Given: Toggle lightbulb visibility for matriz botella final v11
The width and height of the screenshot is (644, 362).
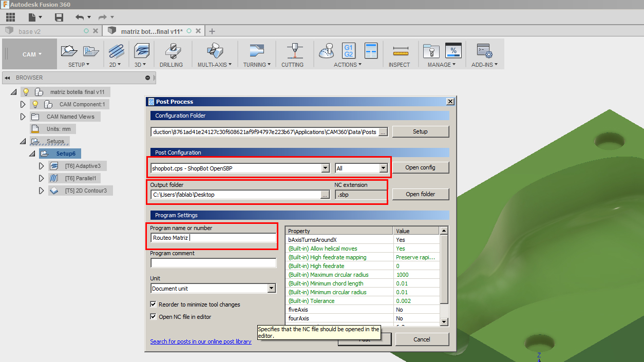Looking at the screenshot, I should coord(26,92).
